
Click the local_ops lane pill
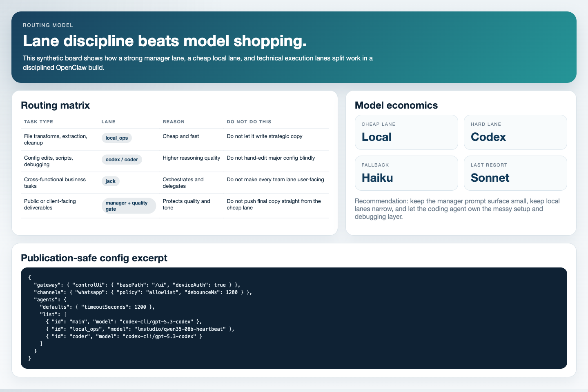[116, 138]
